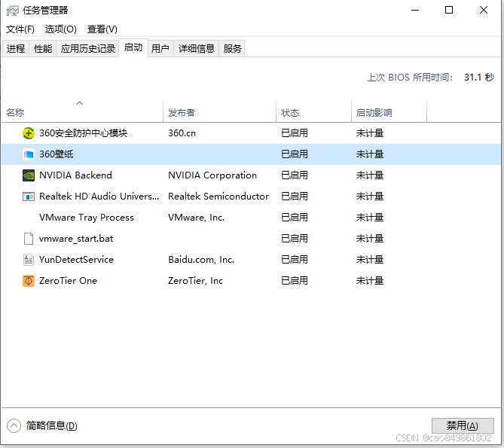
Task: Click the YunDetectService document icon
Action: tap(29, 260)
